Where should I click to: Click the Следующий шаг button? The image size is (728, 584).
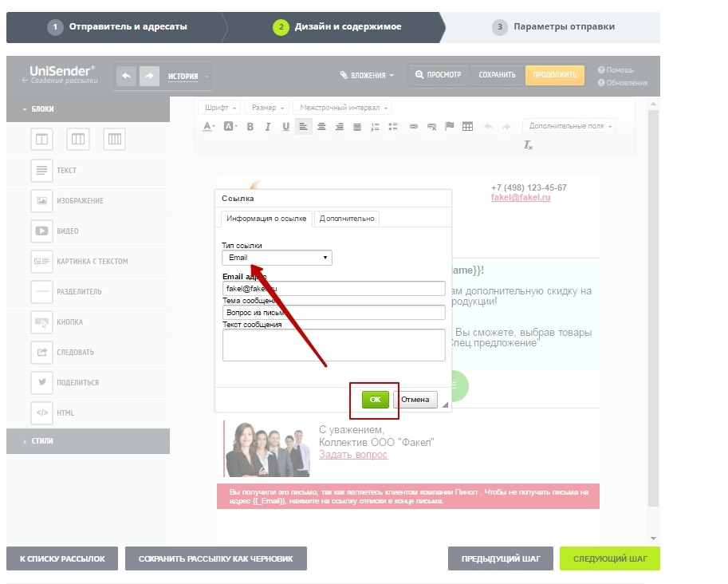[x=609, y=558]
